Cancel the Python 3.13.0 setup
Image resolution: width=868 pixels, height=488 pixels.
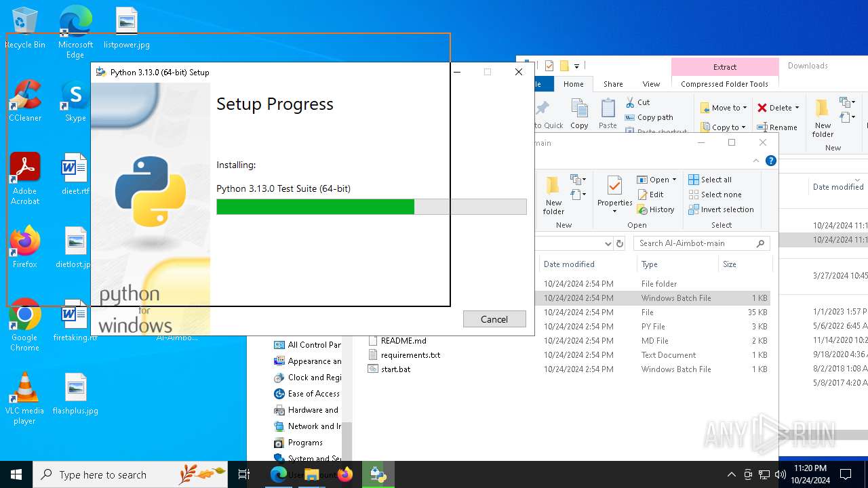coord(494,319)
